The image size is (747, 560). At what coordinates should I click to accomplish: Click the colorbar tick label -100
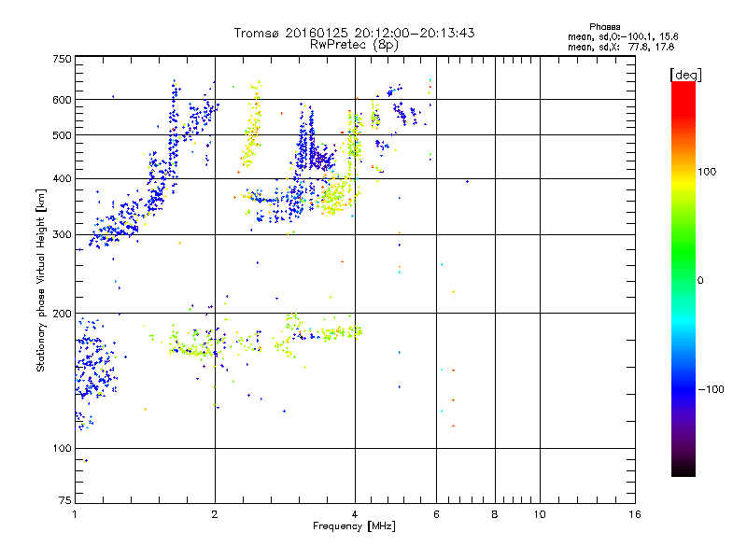[711, 389]
